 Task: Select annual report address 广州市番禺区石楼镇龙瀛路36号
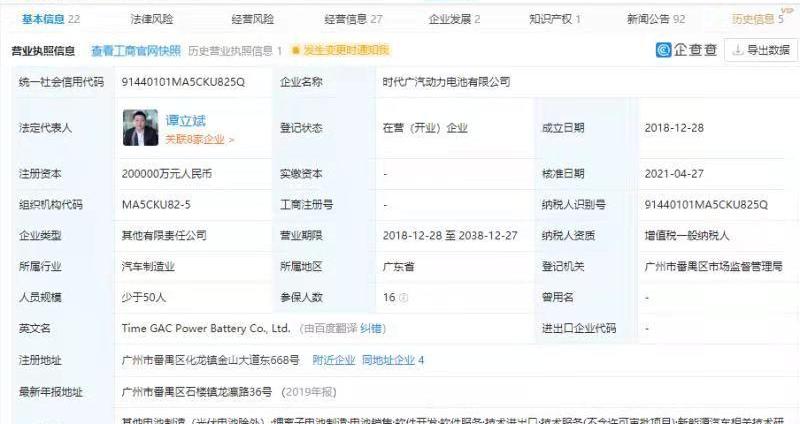[x=197, y=392]
